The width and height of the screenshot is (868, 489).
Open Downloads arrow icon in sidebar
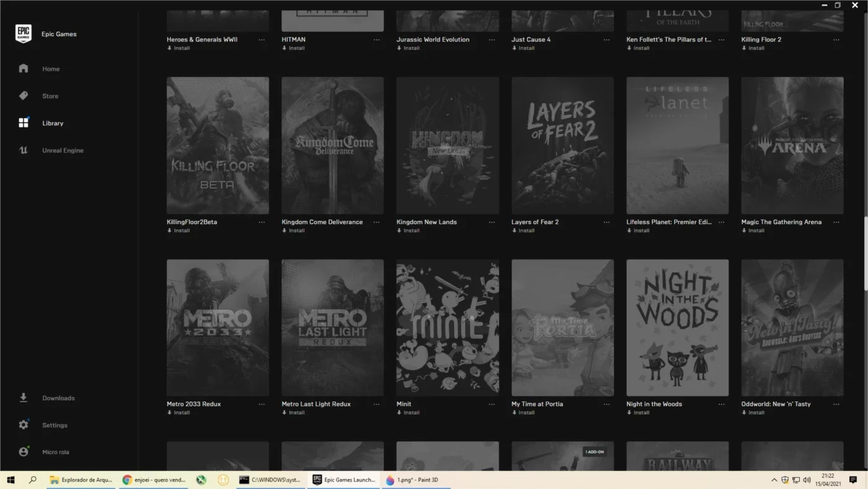[x=24, y=398]
